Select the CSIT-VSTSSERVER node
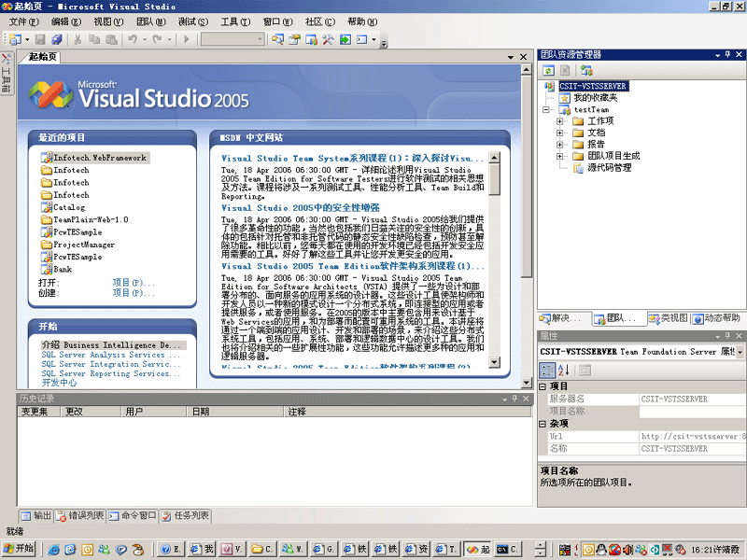 (x=593, y=86)
